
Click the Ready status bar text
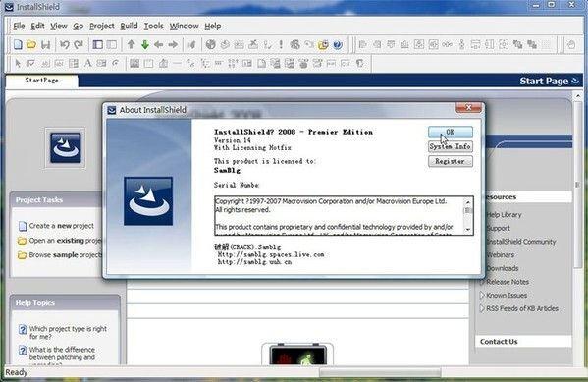pyautogui.click(x=16, y=372)
